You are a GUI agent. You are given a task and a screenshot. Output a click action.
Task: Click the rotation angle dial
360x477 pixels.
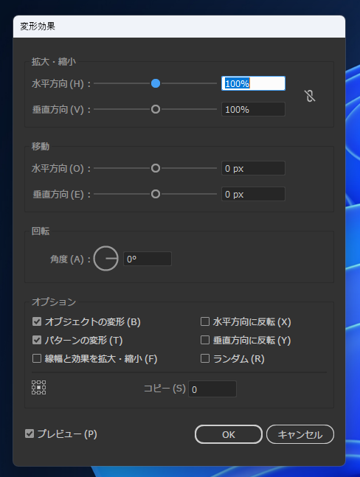[106, 259]
